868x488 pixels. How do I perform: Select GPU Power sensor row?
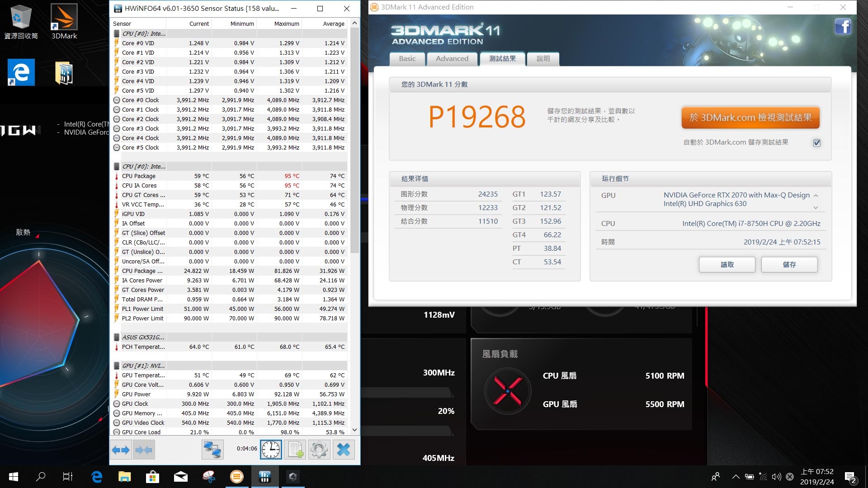click(229, 394)
